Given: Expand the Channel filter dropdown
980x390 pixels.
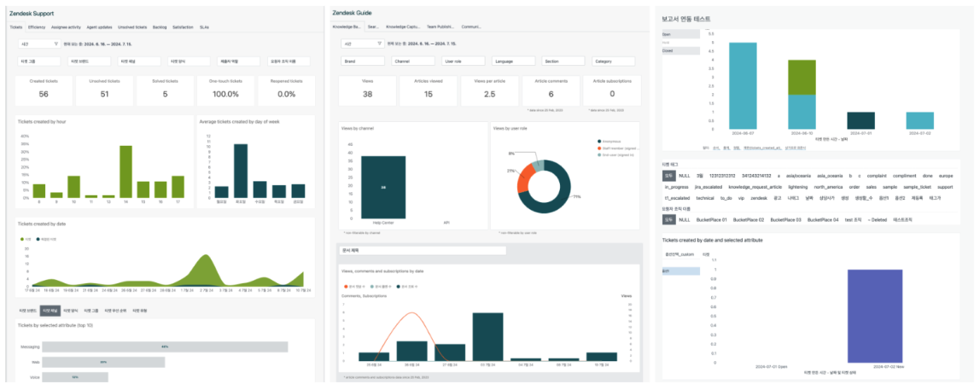Looking at the screenshot, I should 413,61.
